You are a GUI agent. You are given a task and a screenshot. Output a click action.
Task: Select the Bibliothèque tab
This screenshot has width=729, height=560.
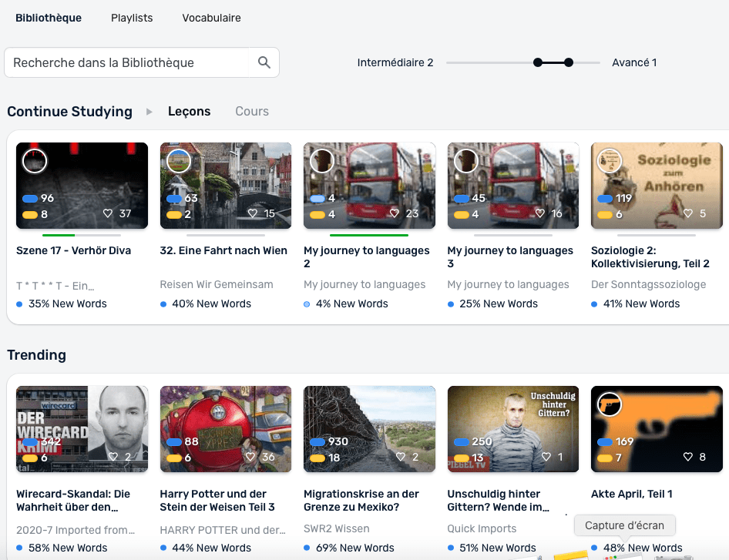tap(49, 18)
